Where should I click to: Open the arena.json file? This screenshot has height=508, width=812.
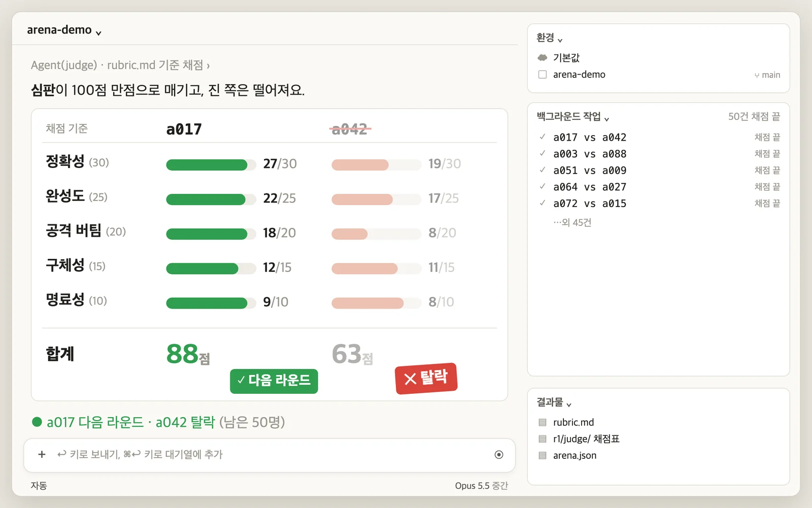click(574, 456)
